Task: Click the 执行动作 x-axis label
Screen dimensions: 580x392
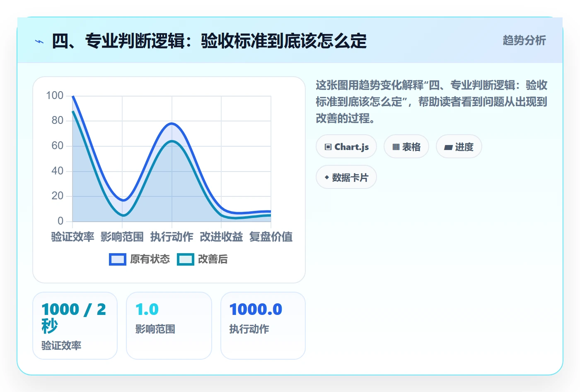Action: pos(172,237)
